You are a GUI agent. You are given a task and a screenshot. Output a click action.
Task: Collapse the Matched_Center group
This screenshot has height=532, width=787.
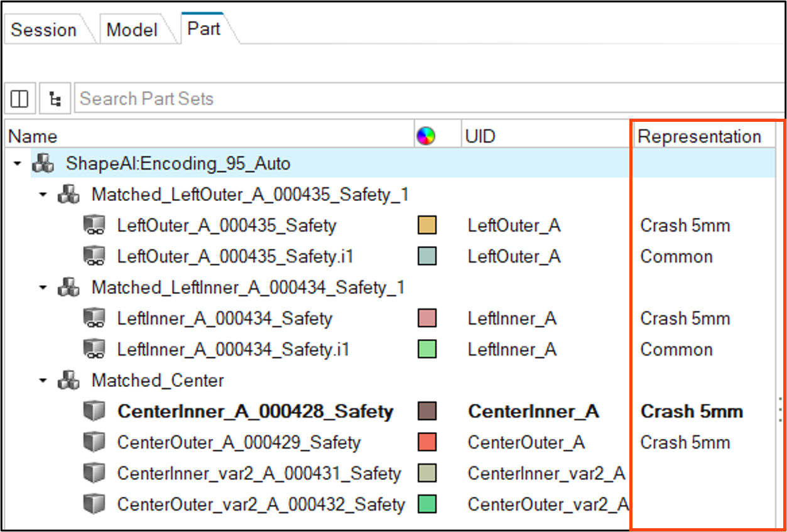(43, 381)
